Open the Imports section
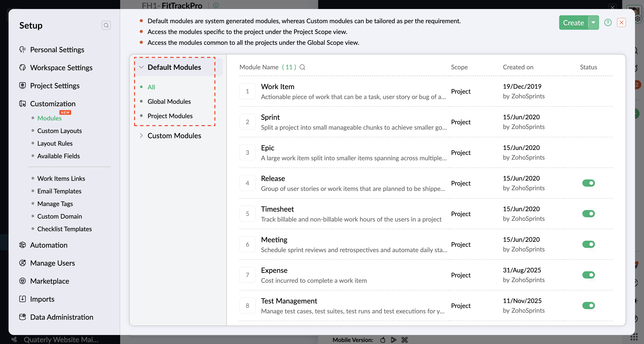 [x=42, y=299]
